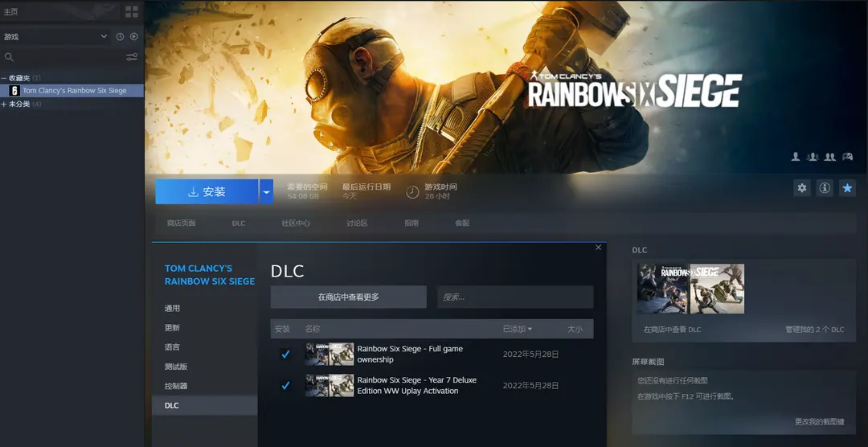Click the controller support icon on banner
This screenshot has width=868, height=447.
pos(848,157)
